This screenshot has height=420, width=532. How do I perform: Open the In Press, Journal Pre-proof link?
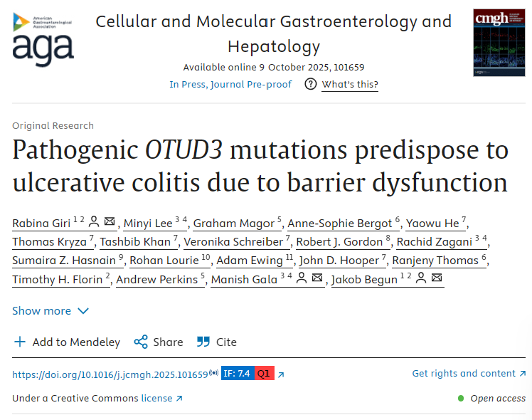(x=230, y=84)
